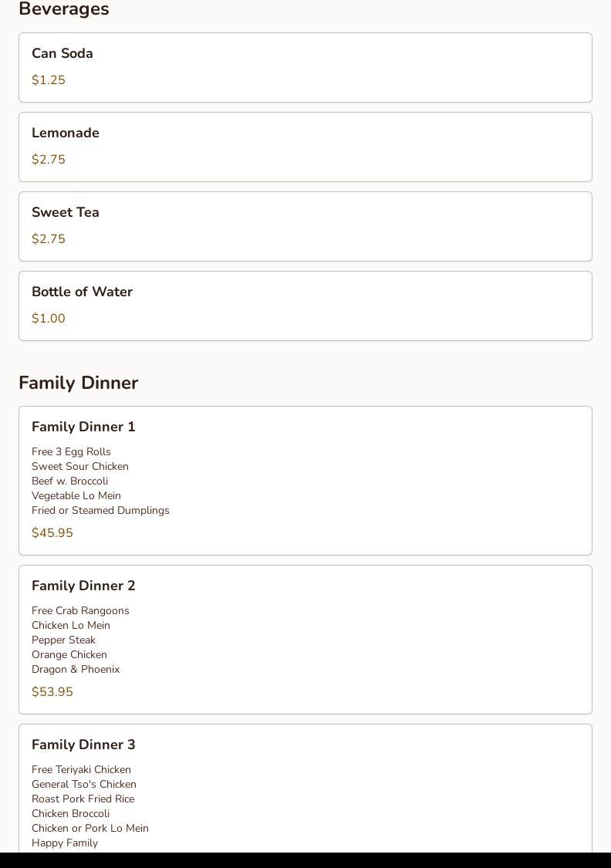
Task: Click the $2.75 price under Lemonade
Action: [x=49, y=160]
